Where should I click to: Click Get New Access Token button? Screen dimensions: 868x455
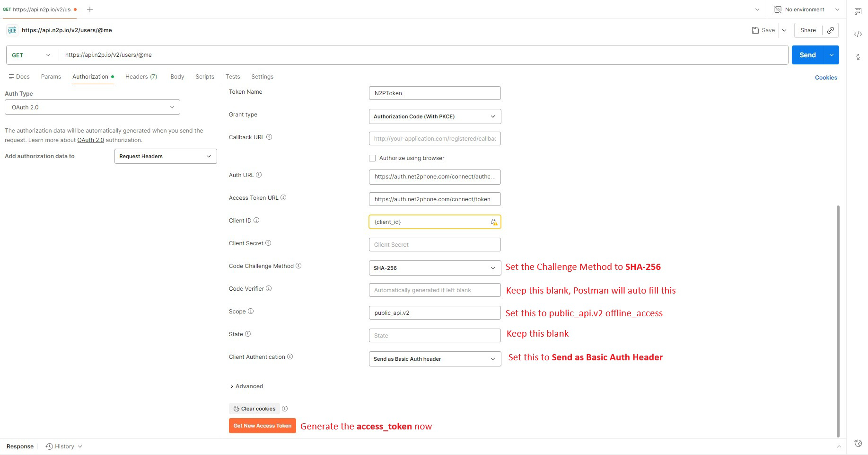[x=263, y=426]
